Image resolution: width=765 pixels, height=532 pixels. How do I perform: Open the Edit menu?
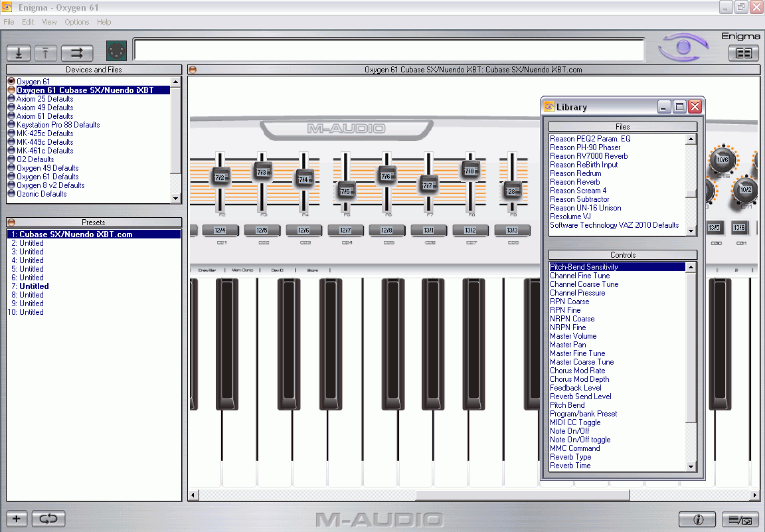(x=28, y=22)
